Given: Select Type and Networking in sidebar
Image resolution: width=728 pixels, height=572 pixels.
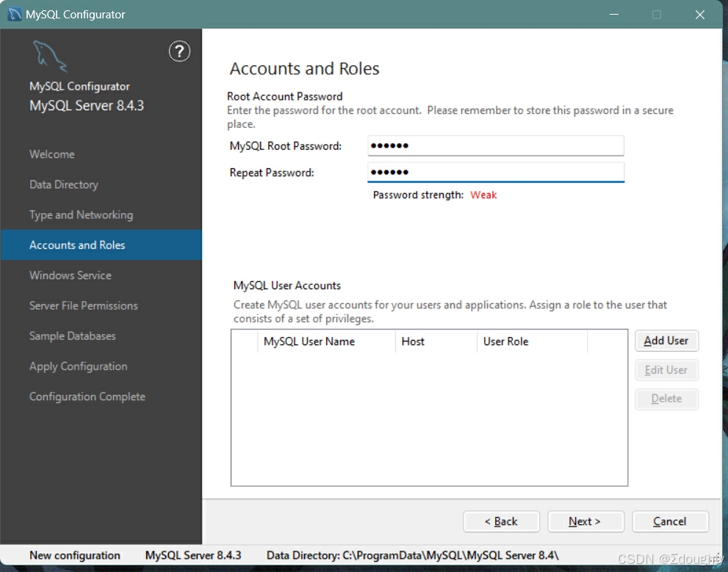Looking at the screenshot, I should pos(82,215).
